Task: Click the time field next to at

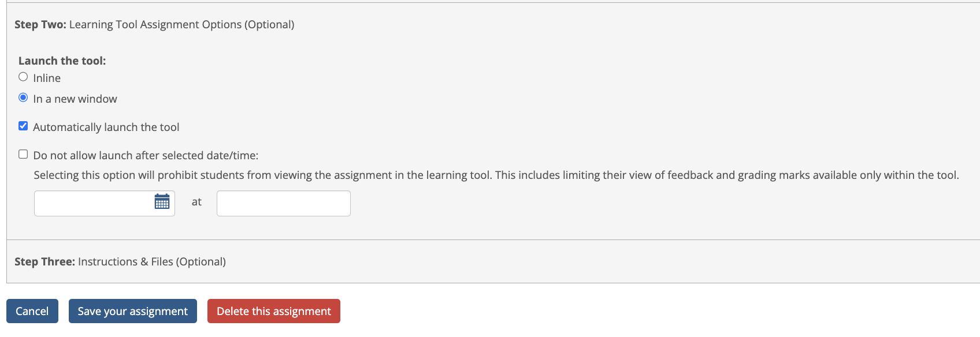Action: pyautogui.click(x=283, y=203)
